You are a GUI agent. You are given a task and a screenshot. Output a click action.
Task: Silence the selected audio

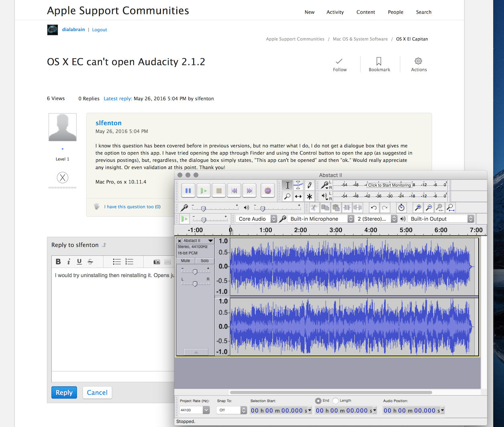(358, 207)
